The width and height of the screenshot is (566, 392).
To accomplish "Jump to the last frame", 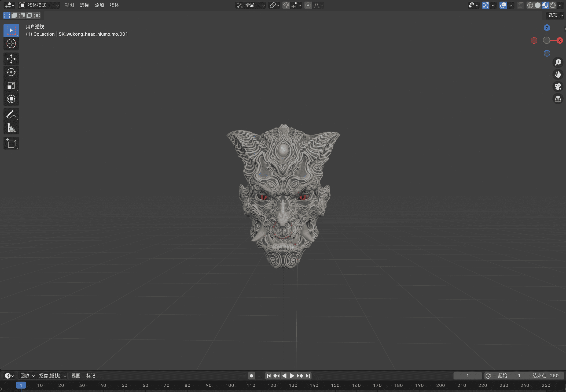I will [308, 376].
